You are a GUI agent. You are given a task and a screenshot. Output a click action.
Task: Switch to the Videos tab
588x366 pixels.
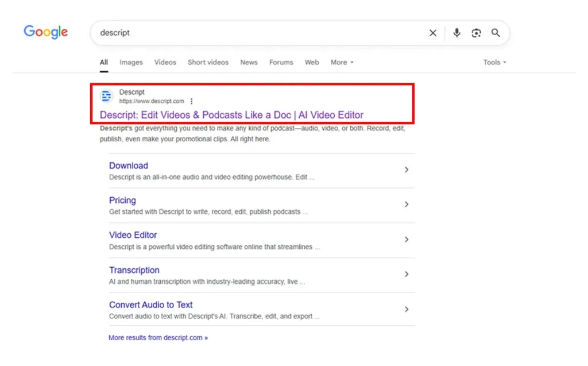pyautogui.click(x=165, y=62)
